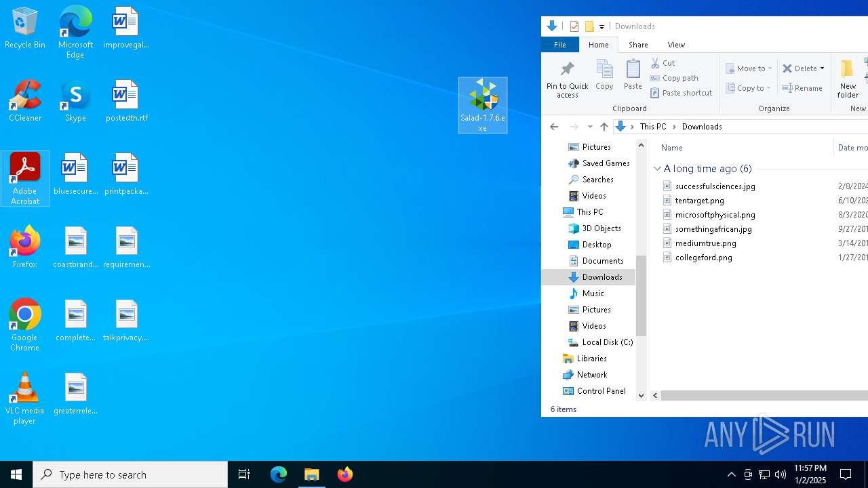The image size is (868, 488).
Task: Select the Salad-1.7.6.exe installer icon
Action: point(483,105)
